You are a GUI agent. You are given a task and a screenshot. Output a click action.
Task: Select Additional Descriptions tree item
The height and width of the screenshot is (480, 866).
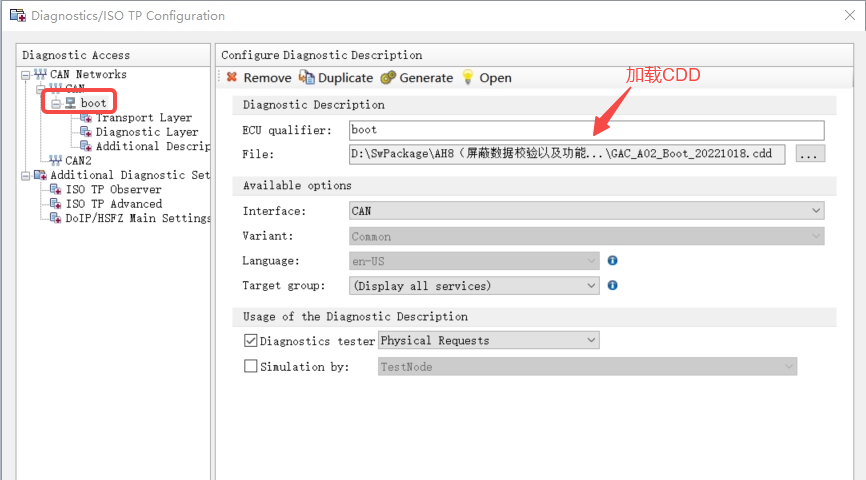pos(153,146)
